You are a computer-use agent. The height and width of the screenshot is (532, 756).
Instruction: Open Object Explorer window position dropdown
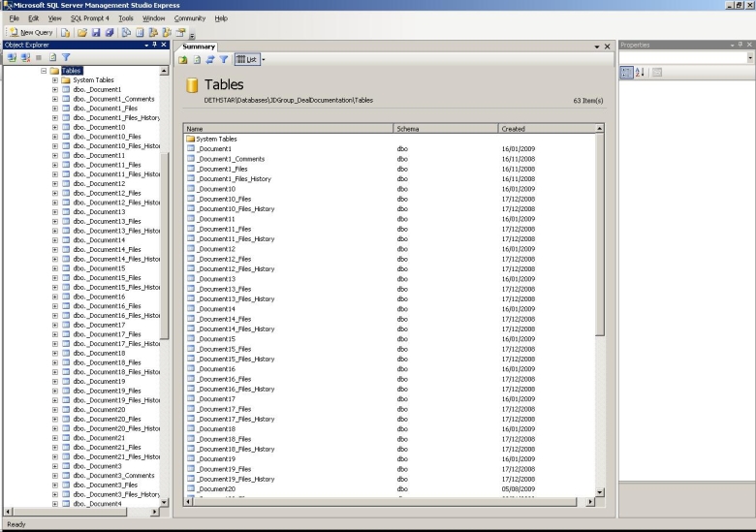[x=146, y=45]
